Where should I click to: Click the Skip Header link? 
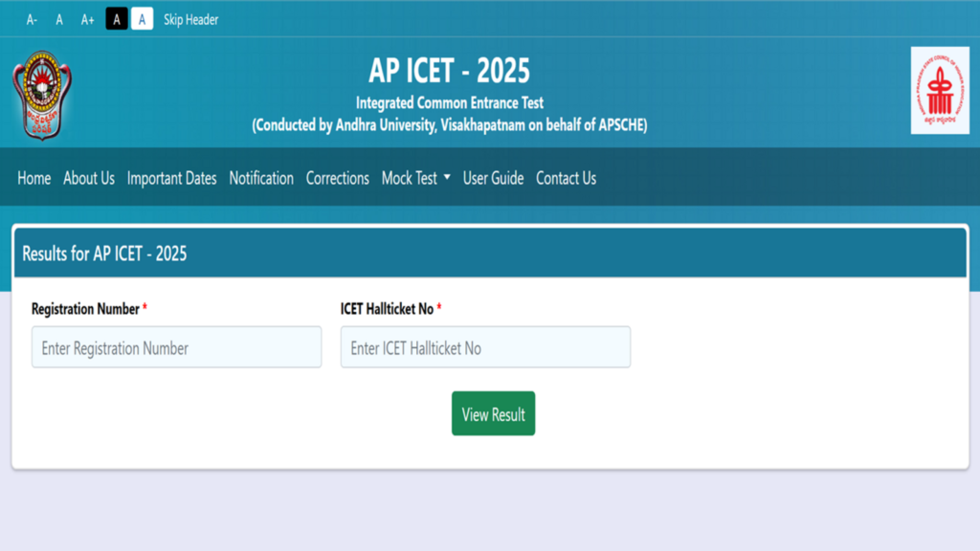point(190,20)
